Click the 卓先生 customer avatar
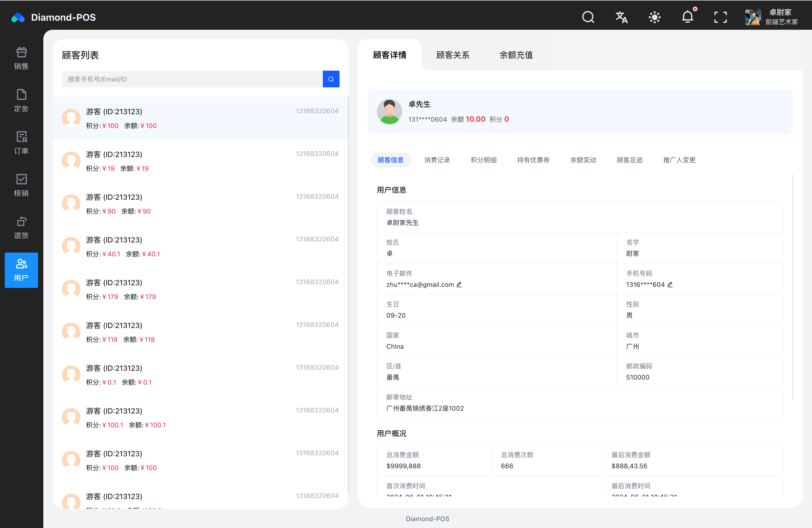 point(389,112)
